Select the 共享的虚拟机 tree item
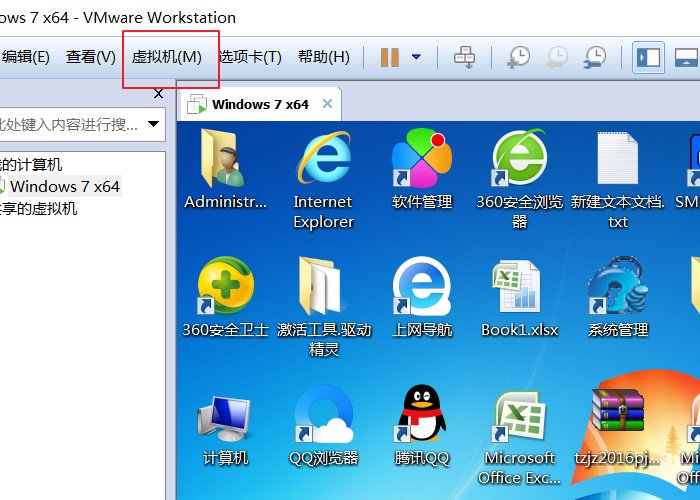This screenshot has height=500, width=700. coord(39,208)
